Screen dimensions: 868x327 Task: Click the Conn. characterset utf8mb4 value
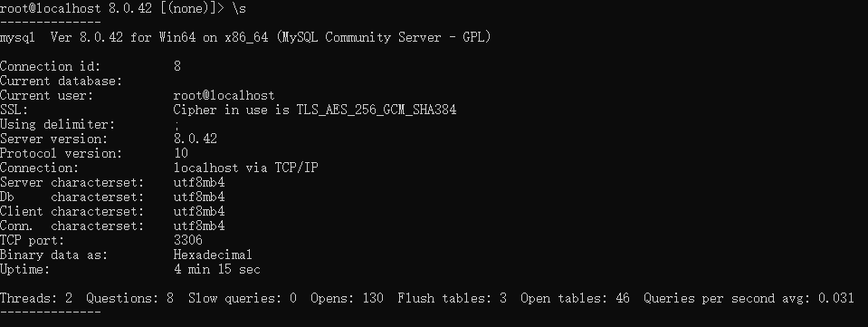coord(199,226)
